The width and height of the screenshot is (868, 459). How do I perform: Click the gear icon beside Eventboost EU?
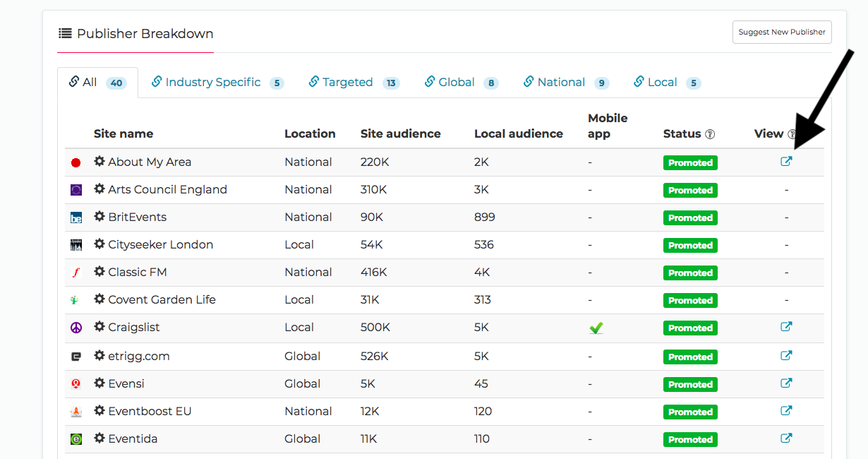100,411
